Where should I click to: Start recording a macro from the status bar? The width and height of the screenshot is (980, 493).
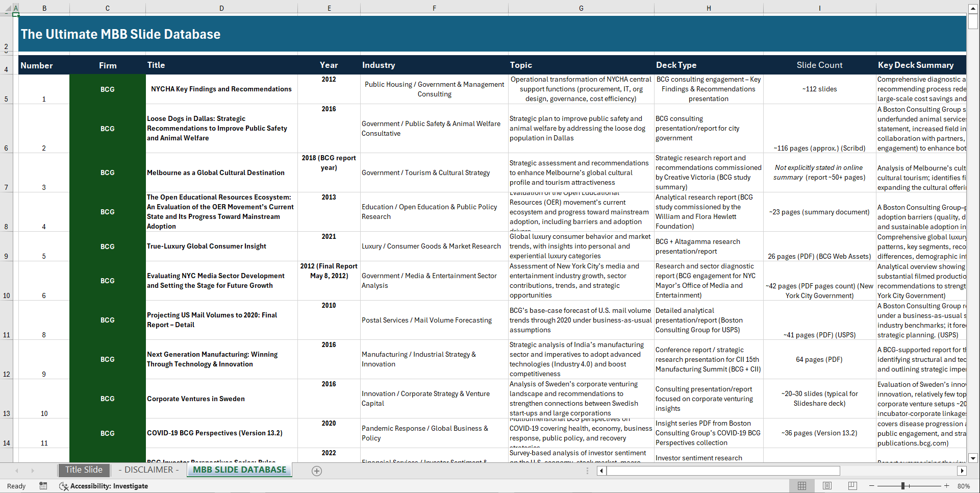click(43, 486)
